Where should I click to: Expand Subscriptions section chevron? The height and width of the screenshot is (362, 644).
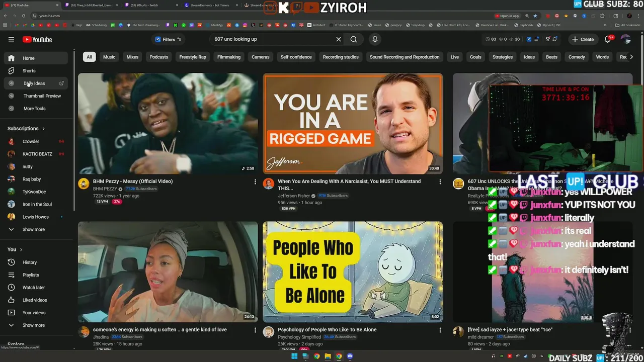tap(43, 129)
